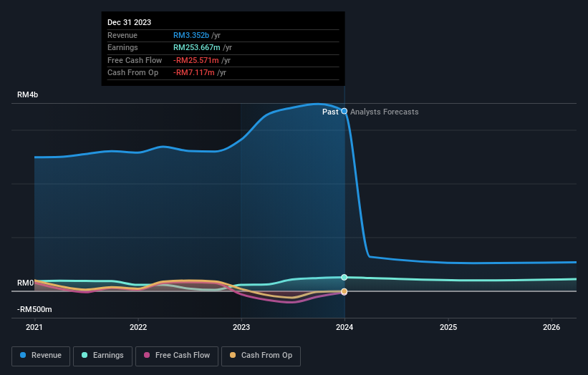Click the RM3.352b revenue value in tooltip
This screenshot has width=588, height=375.
pyautogui.click(x=191, y=35)
